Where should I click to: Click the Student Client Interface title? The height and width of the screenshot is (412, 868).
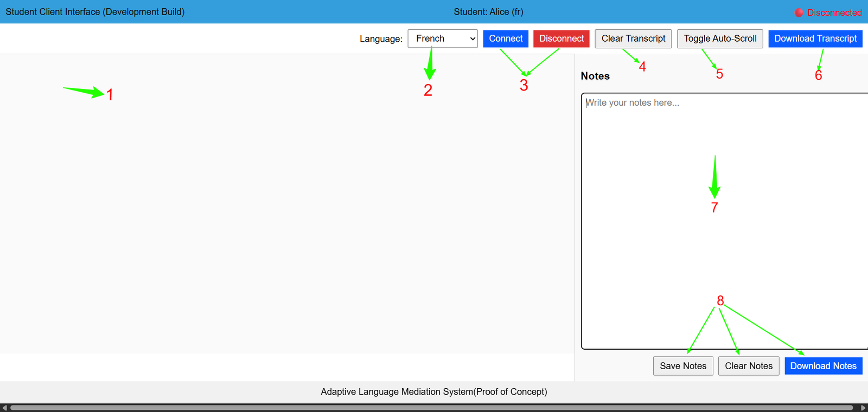(95, 12)
